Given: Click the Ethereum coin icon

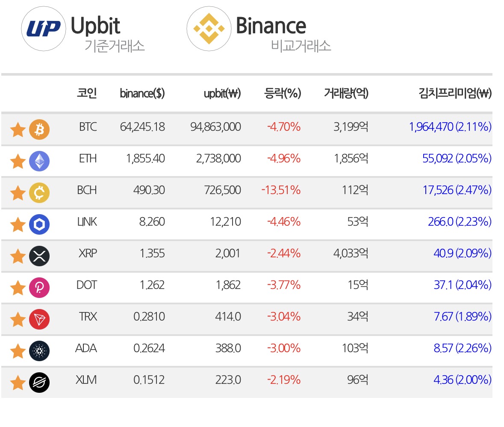Looking at the screenshot, I should (x=39, y=161).
